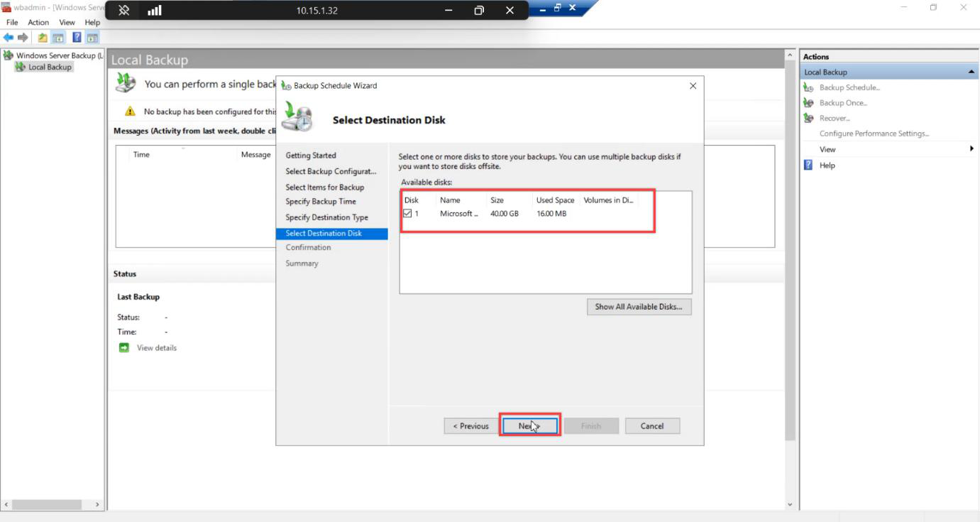Toggle the Show/Hide Console Tree toolbar icon
This screenshot has height=522, width=980.
[58, 38]
